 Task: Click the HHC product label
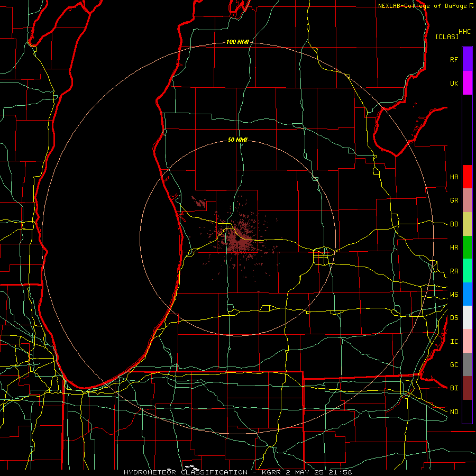pos(464,32)
